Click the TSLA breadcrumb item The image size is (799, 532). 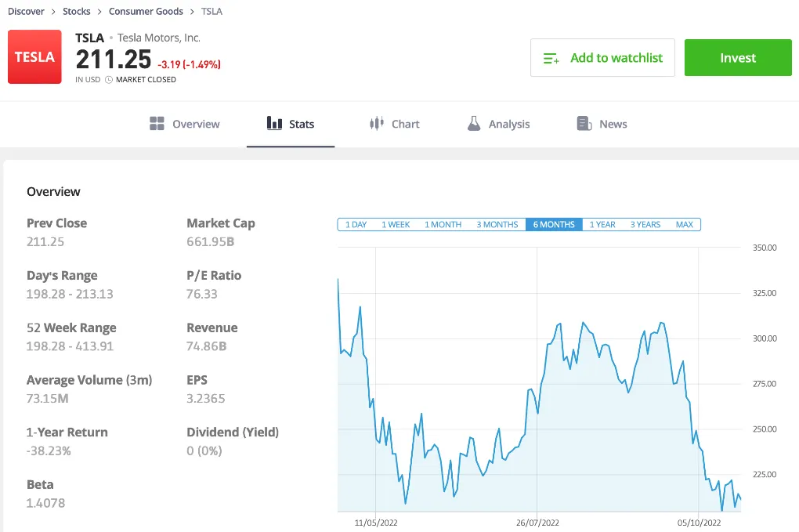pyautogui.click(x=211, y=11)
